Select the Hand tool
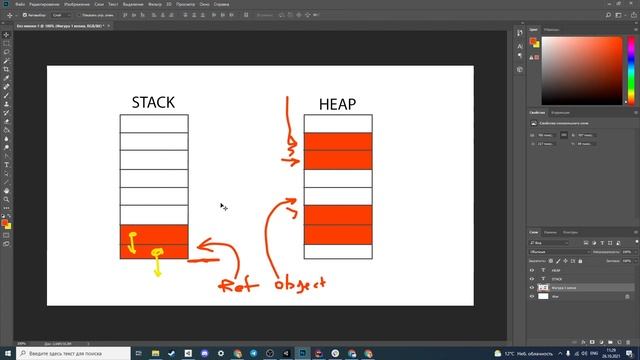 click(6, 191)
